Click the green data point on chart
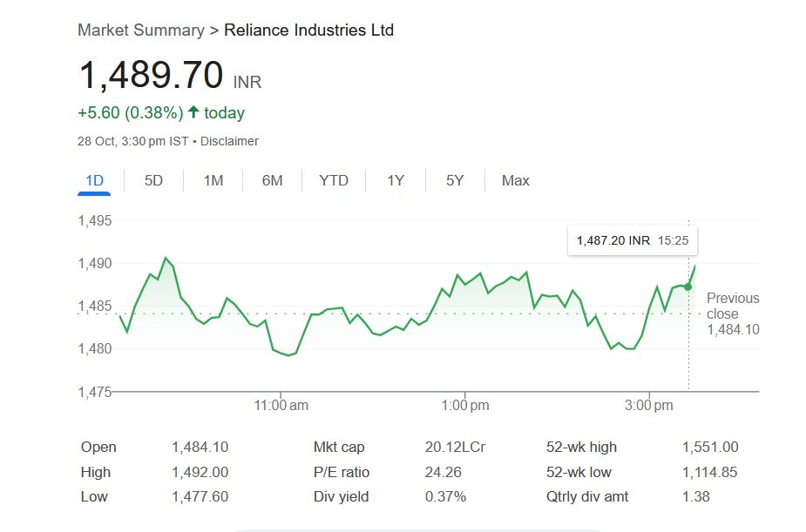The image size is (806, 532). (x=688, y=286)
